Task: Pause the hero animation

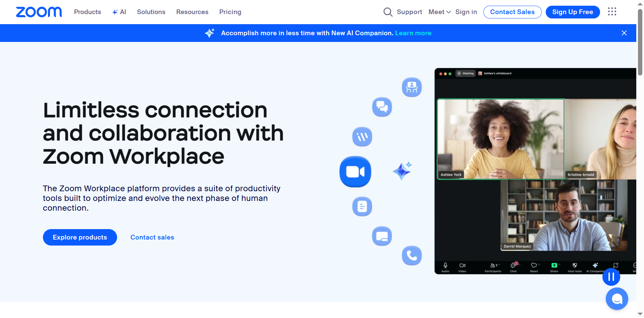Action: pyautogui.click(x=611, y=277)
